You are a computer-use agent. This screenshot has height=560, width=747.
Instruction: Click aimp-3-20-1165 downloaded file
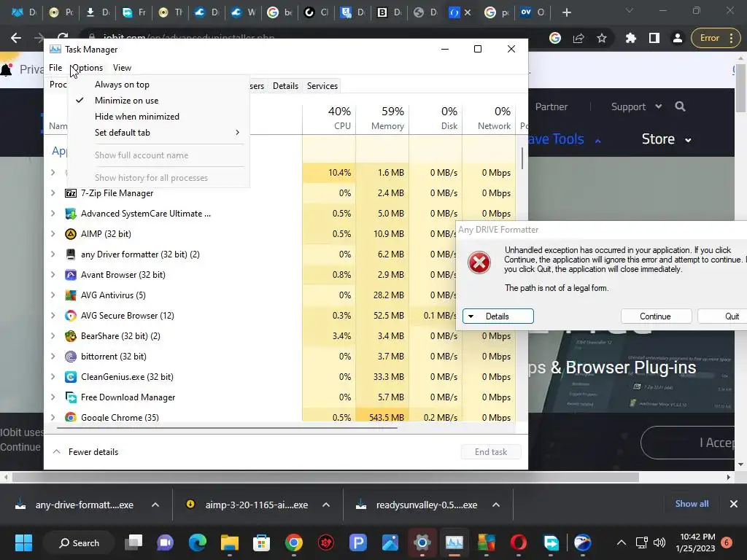coord(248,505)
